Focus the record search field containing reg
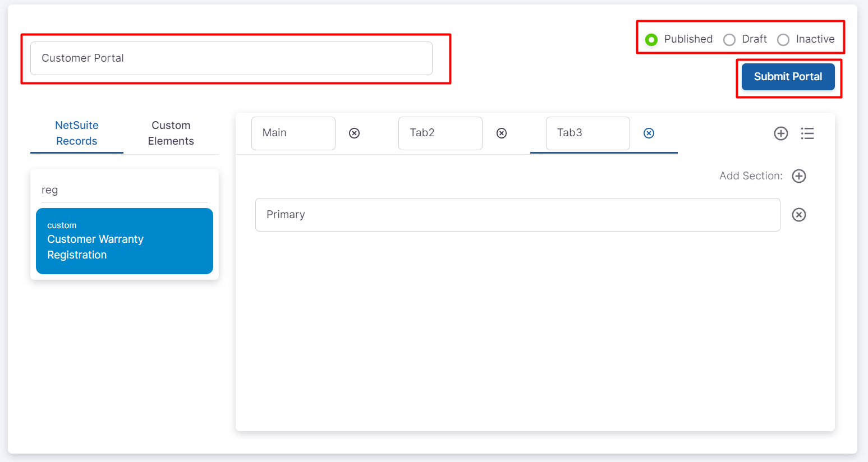This screenshot has width=868, height=462. coord(124,190)
